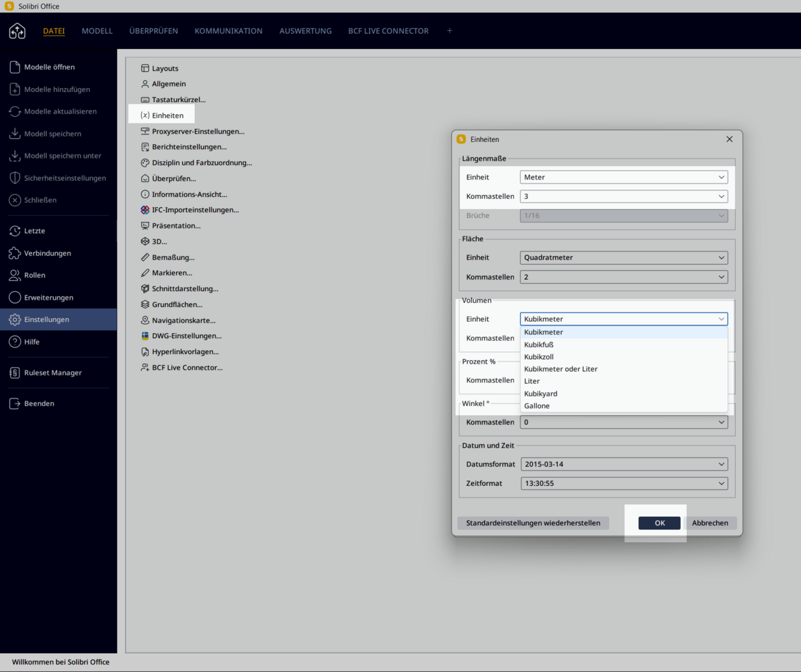
Task: Open the Fläche Einheit dropdown showing Quadratmeter
Action: pyautogui.click(x=624, y=257)
